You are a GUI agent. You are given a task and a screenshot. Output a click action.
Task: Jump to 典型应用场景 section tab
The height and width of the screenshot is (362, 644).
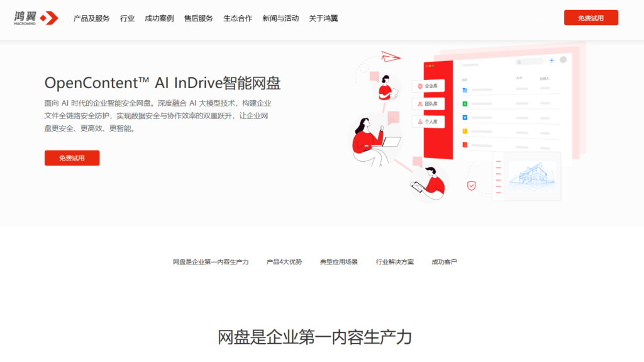click(x=339, y=262)
